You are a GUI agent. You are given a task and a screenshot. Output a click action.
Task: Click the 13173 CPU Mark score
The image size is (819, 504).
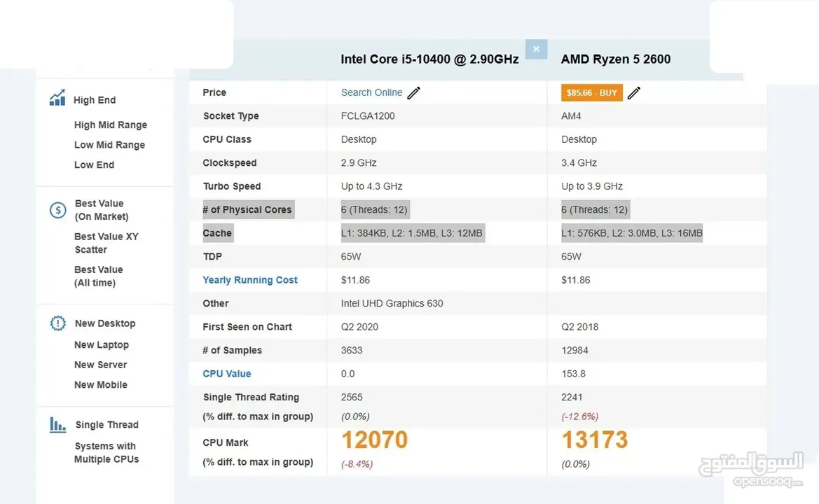[x=595, y=440]
